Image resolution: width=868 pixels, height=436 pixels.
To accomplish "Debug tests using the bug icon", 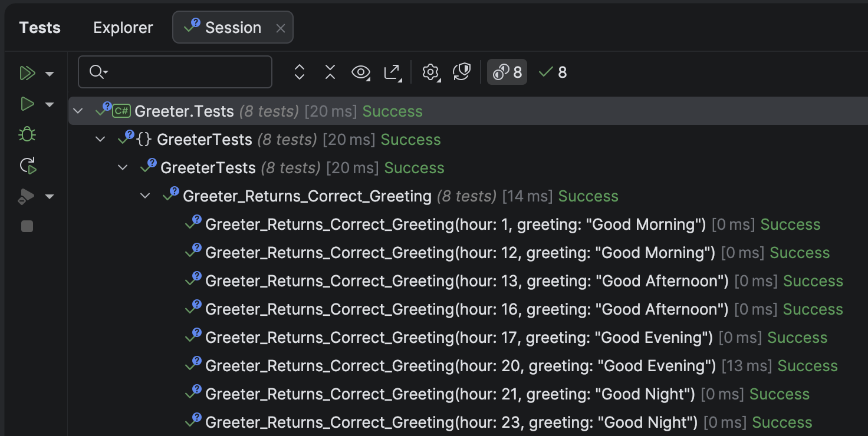I will click(27, 134).
